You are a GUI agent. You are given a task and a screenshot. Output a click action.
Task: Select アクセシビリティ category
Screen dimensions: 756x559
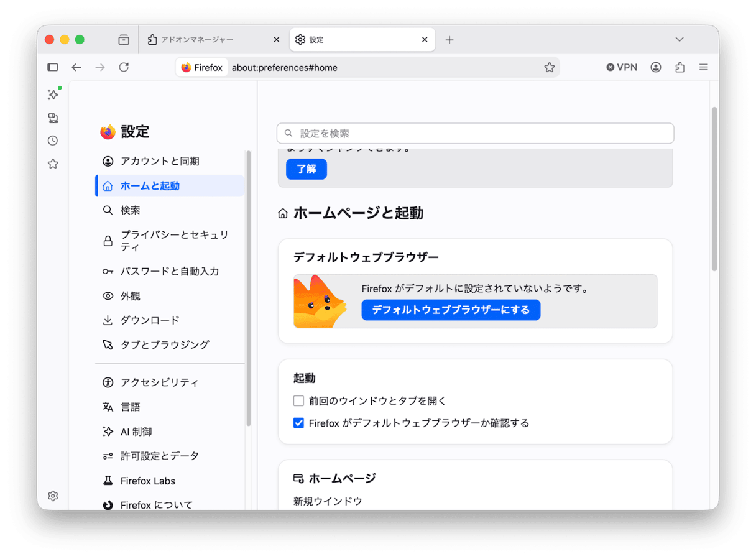[170, 382]
